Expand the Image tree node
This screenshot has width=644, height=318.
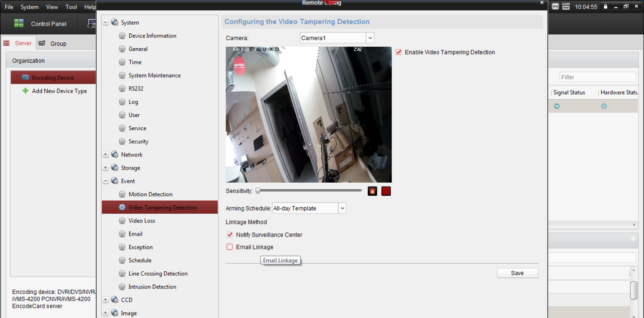[x=106, y=313]
